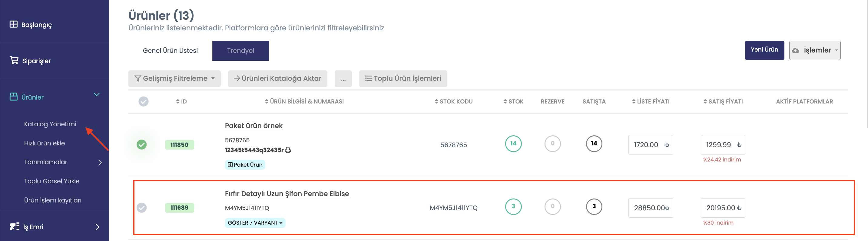This screenshot has height=241, width=868.
Task: Uncheck the Paket ürün örnek row checkbox
Action: [x=141, y=145]
